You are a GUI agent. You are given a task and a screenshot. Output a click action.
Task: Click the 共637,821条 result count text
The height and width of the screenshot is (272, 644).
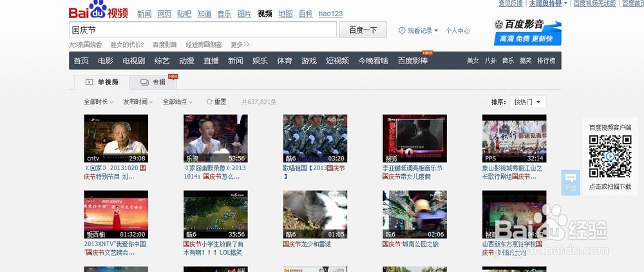259,102
